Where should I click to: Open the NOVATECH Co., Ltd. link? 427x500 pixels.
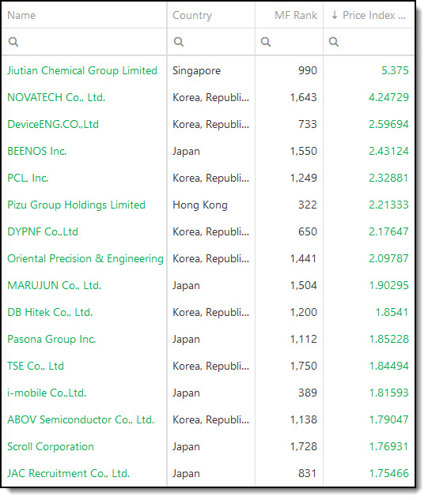point(56,97)
